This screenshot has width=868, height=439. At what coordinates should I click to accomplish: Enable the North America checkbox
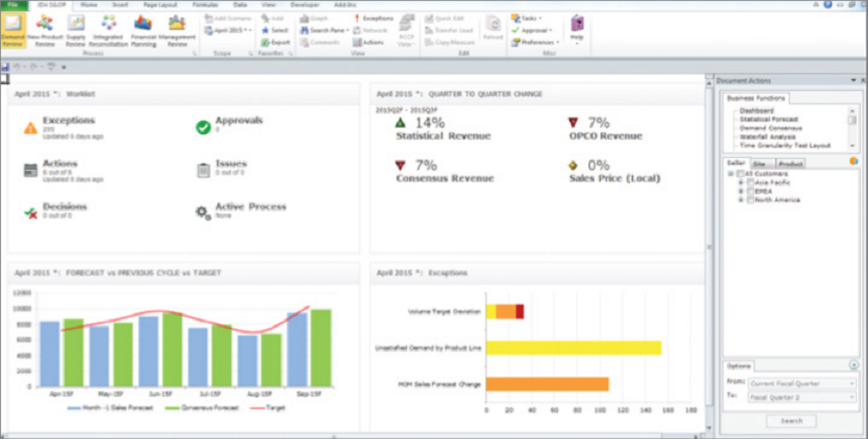point(750,200)
